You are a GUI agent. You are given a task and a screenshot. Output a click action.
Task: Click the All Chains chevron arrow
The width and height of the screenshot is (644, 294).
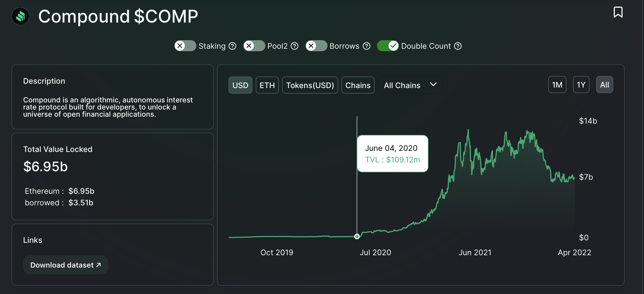point(433,85)
